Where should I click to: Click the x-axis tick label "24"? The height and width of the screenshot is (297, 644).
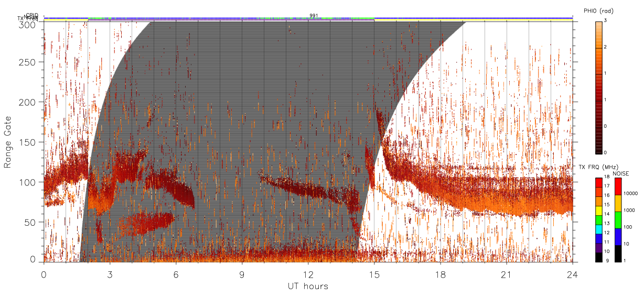point(573,274)
